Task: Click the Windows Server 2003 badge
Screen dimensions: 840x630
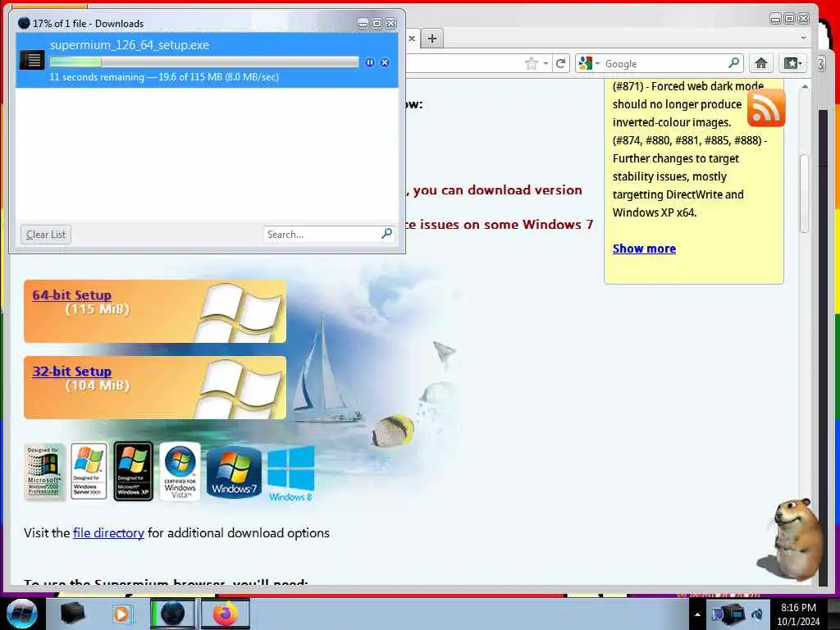Action: pyautogui.click(x=89, y=472)
